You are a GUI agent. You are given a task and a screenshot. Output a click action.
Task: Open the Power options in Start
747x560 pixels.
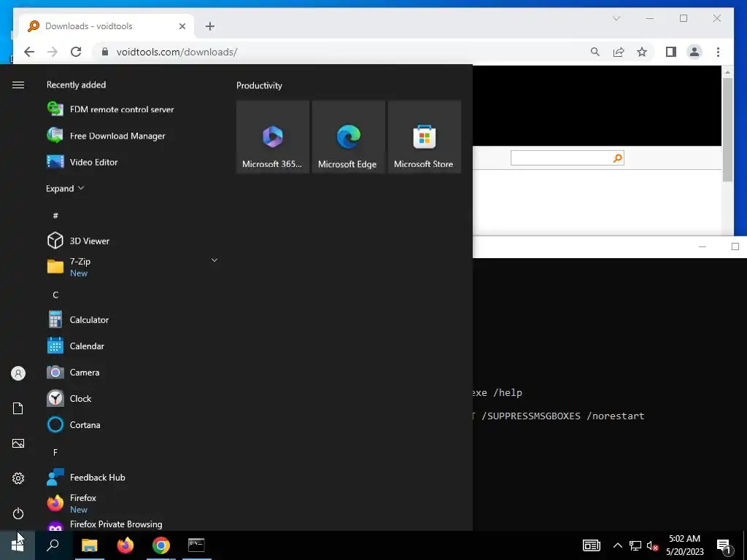coord(18,513)
